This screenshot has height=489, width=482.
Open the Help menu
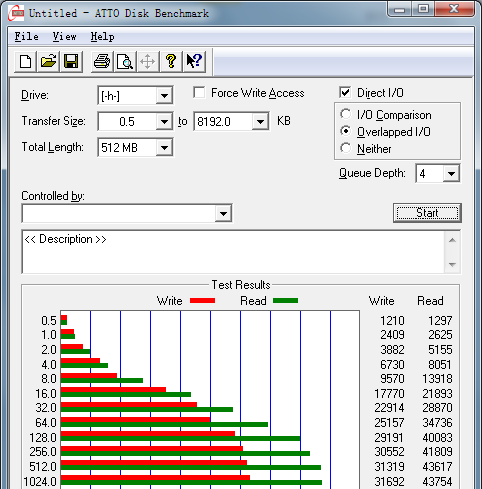point(102,37)
